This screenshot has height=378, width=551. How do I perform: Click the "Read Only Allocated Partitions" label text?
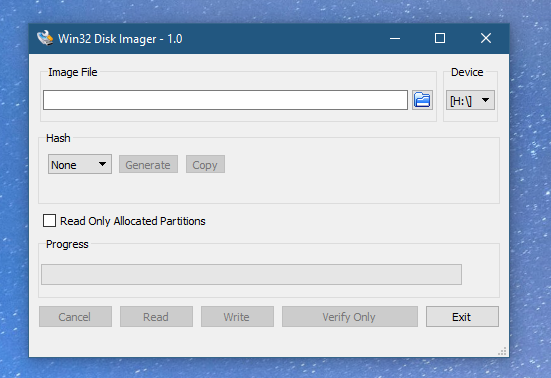[x=133, y=221]
